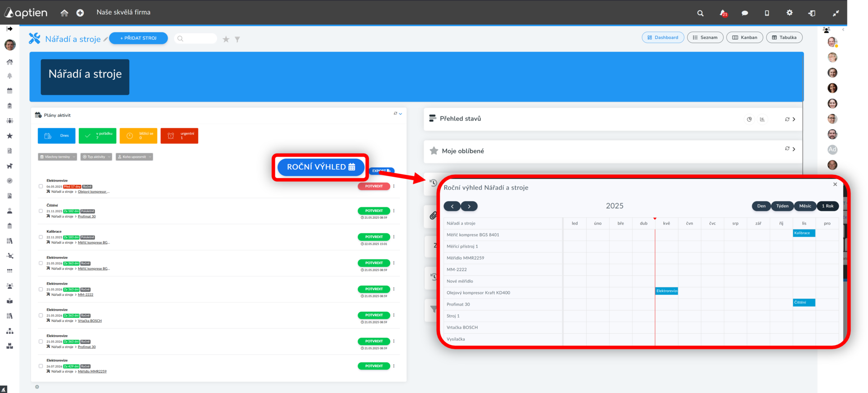Click the funnel filter icon
868x393 pixels.
(237, 39)
